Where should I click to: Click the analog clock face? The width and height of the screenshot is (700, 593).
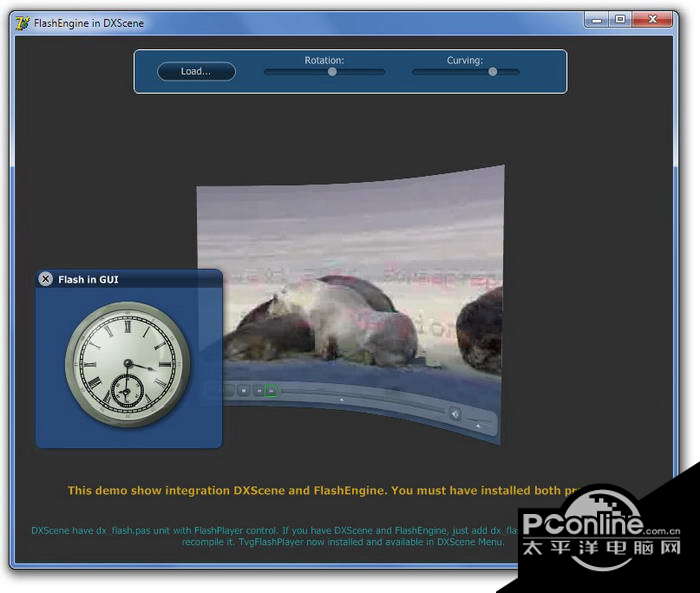128,364
